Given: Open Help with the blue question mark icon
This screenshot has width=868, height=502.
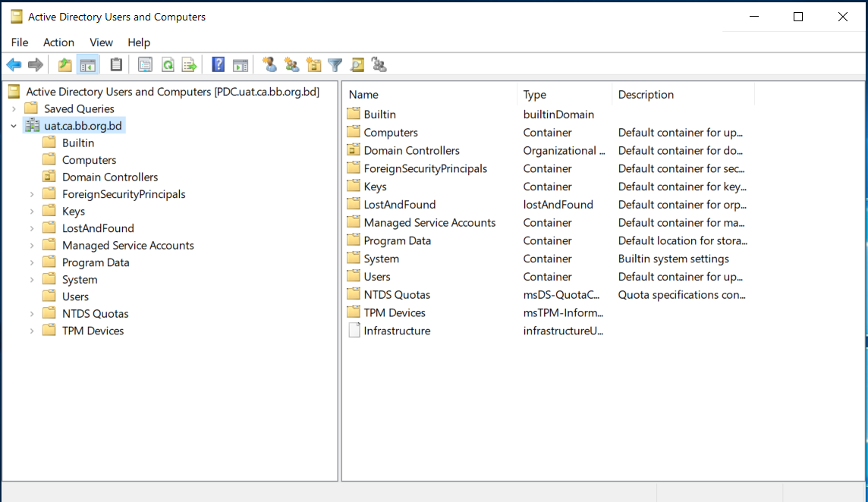Looking at the screenshot, I should (x=219, y=64).
